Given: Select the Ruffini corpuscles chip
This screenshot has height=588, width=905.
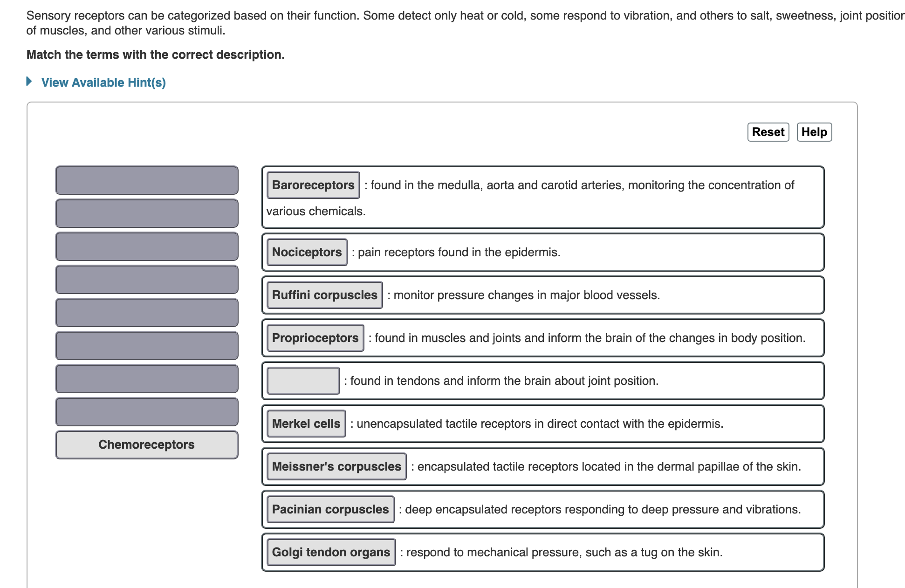Looking at the screenshot, I should (x=324, y=294).
